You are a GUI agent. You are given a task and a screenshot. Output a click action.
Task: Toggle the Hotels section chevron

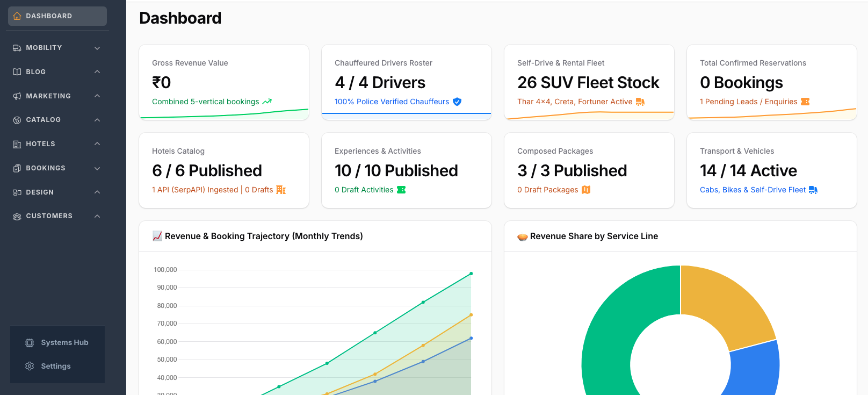[x=97, y=144]
